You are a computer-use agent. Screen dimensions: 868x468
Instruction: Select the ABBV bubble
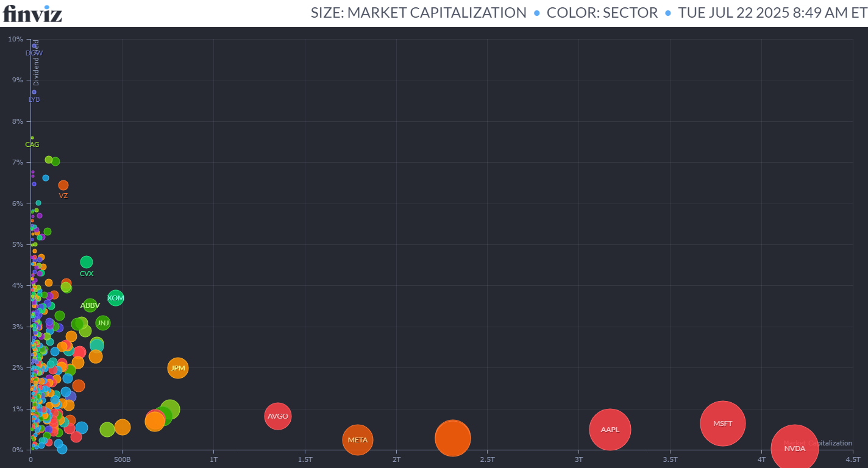coord(90,305)
